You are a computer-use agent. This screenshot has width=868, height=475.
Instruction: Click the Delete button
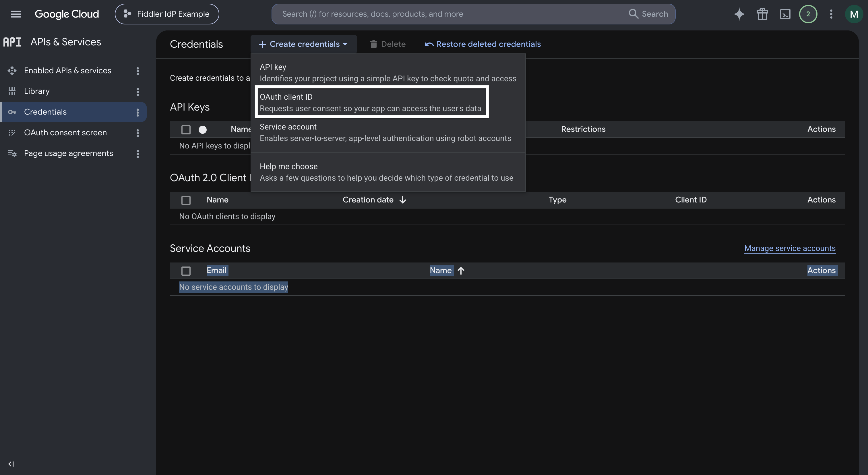coord(388,44)
